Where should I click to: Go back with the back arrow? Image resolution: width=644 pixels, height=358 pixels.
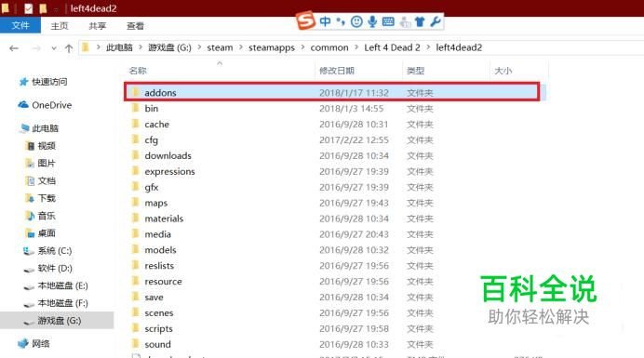pyautogui.click(x=14, y=48)
